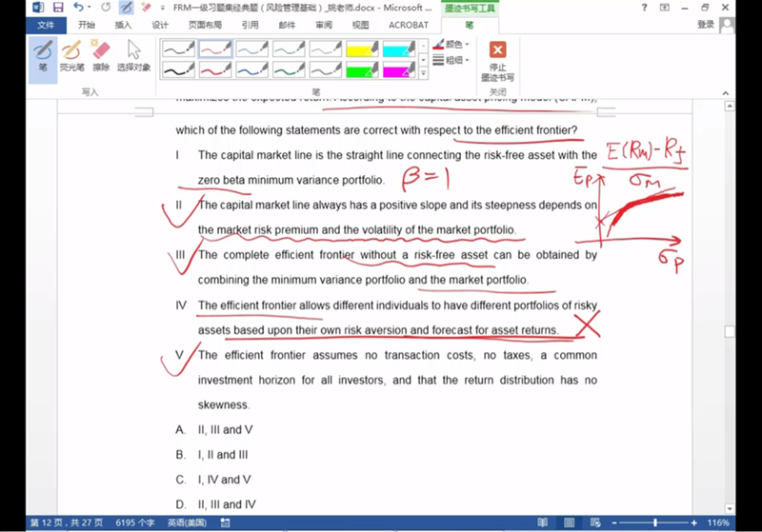
Task: Open the File (文件) tab
Action: pos(45,25)
